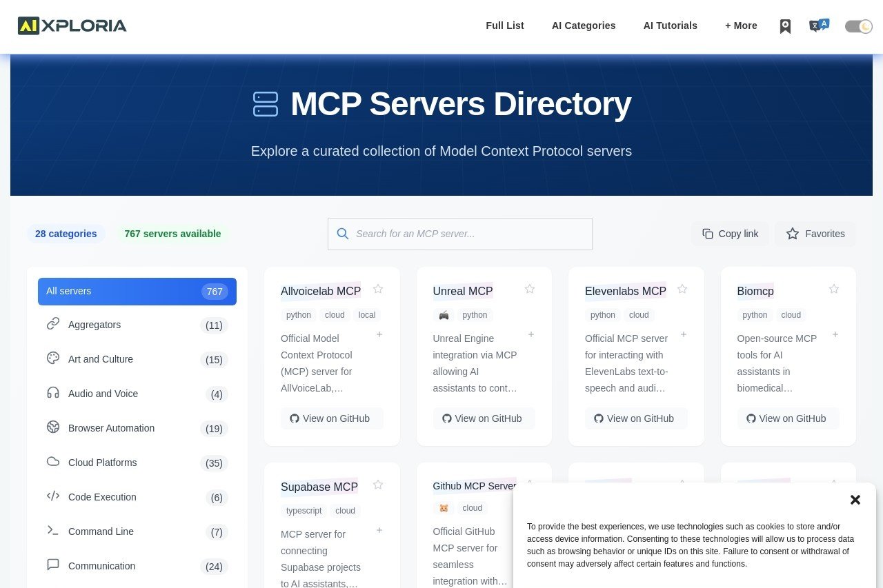The image size is (883, 588).
Task: Toggle dark mode switch
Action: [x=859, y=26]
